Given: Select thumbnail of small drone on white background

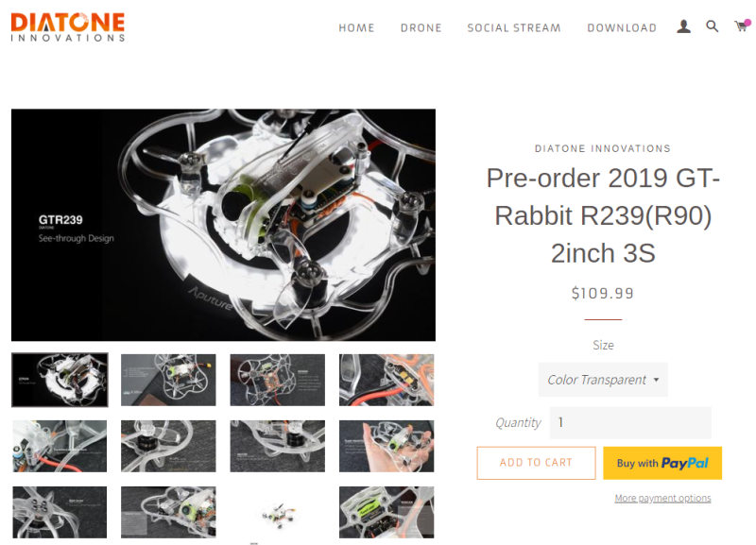Looking at the screenshot, I should point(277,514).
